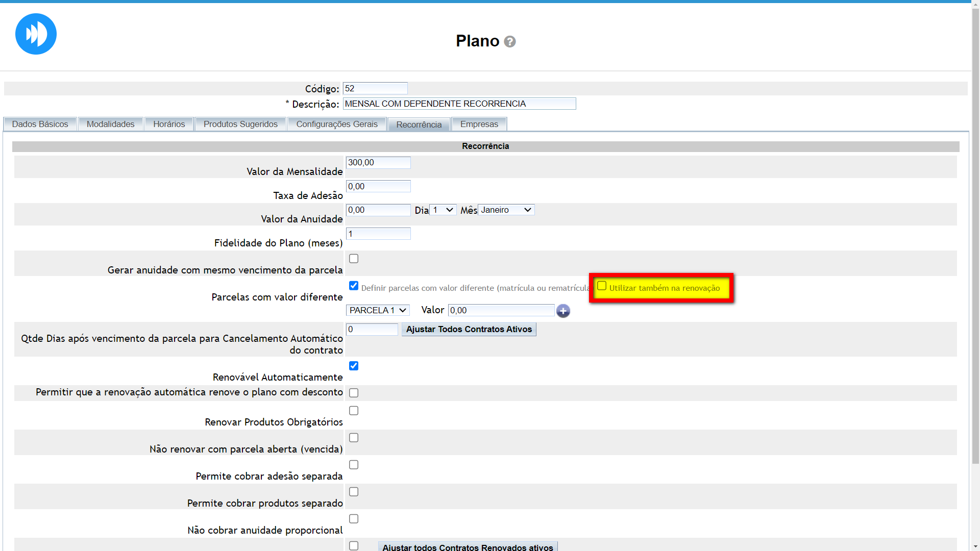
Task: Click 'Ajustar todos Contratos Renovados ativos' button
Action: tap(468, 546)
